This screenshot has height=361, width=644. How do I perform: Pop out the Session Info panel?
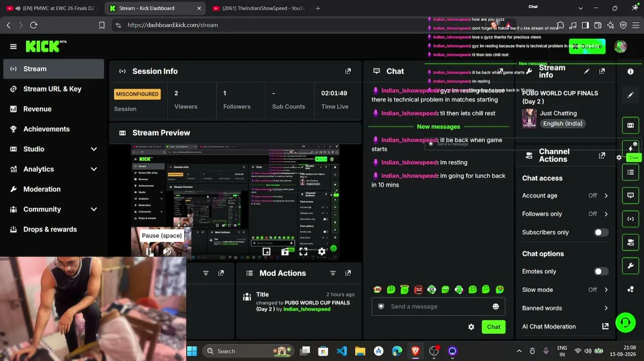348,71
